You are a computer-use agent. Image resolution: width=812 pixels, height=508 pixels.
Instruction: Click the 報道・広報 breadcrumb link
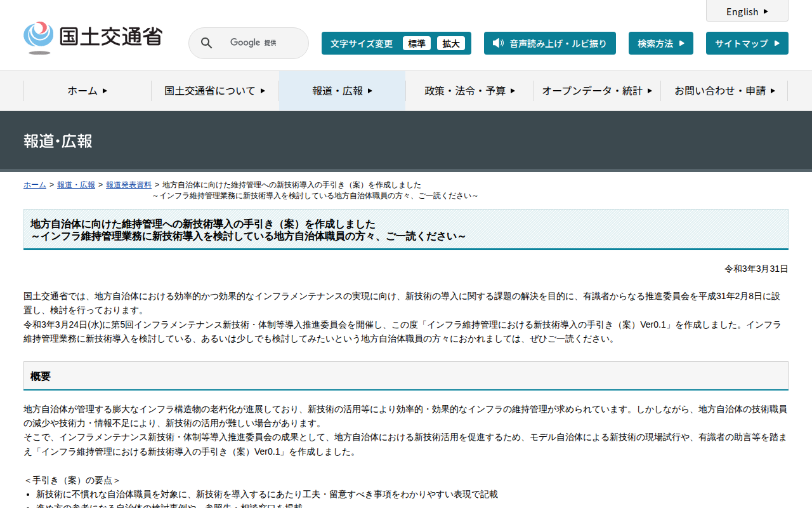(75, 185)
